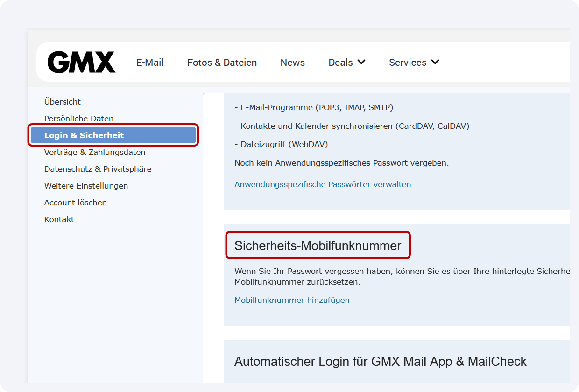This screenshot has width=579, height=392.
Task: Select Account löschen in sidebar
Action: [76, 203]
